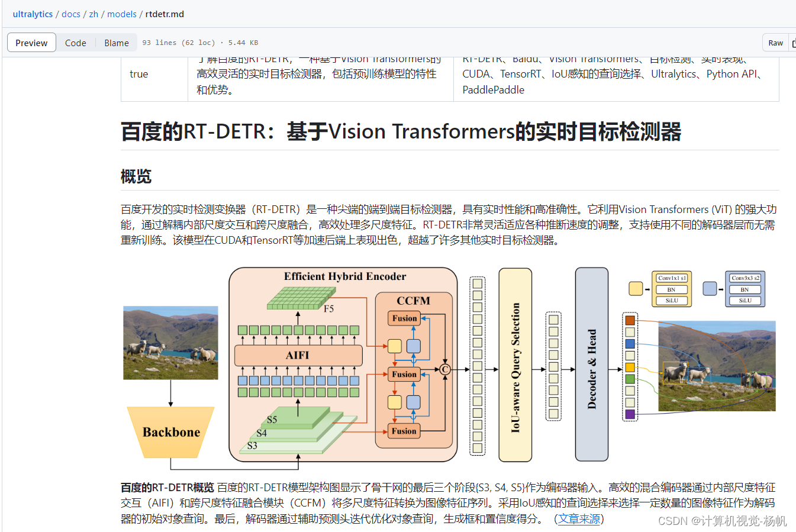This screenshot has height=532, width=796.
Task: Click the main 百度的RT-DETR heading
Action: (401, 131)
